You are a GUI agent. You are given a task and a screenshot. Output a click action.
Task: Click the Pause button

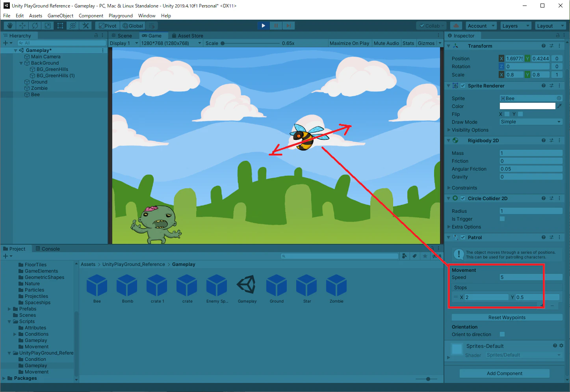[276, 26]
